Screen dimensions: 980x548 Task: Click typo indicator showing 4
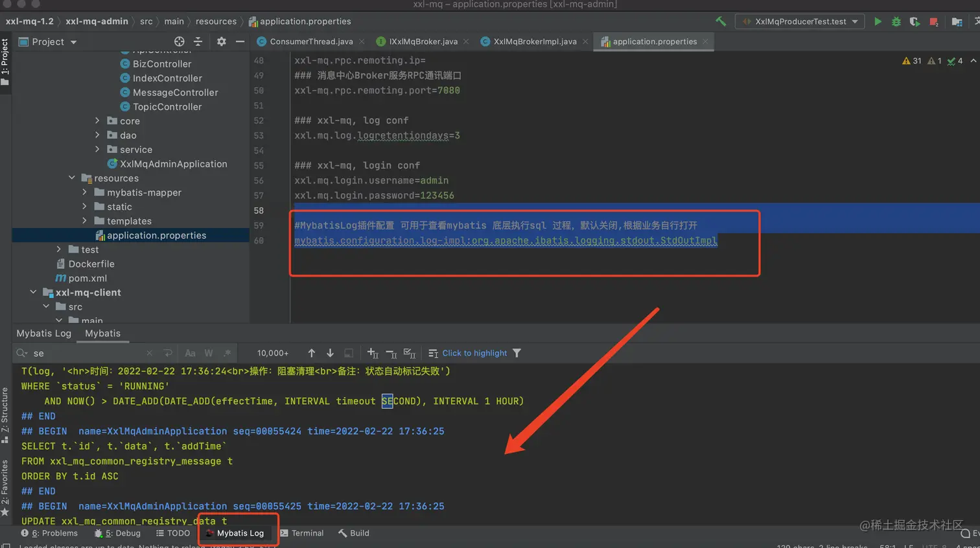(x=955, y=61)
